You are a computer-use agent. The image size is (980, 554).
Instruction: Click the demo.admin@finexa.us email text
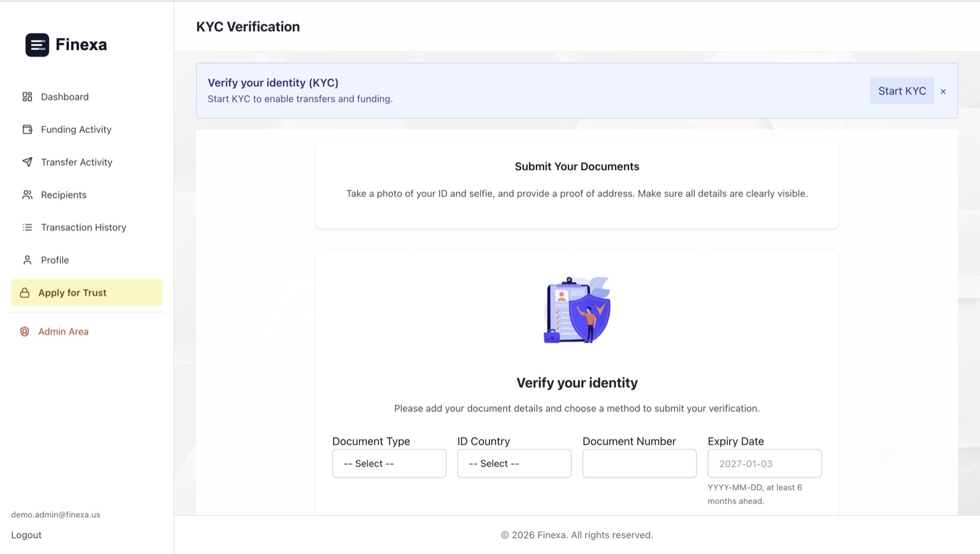click(x=56, y=515)
